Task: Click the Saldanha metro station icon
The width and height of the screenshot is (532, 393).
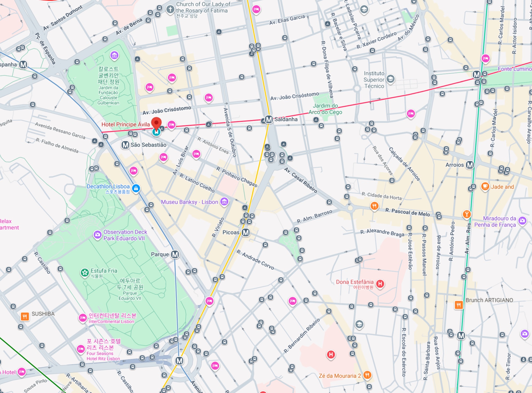Action: tap(269, 119)
